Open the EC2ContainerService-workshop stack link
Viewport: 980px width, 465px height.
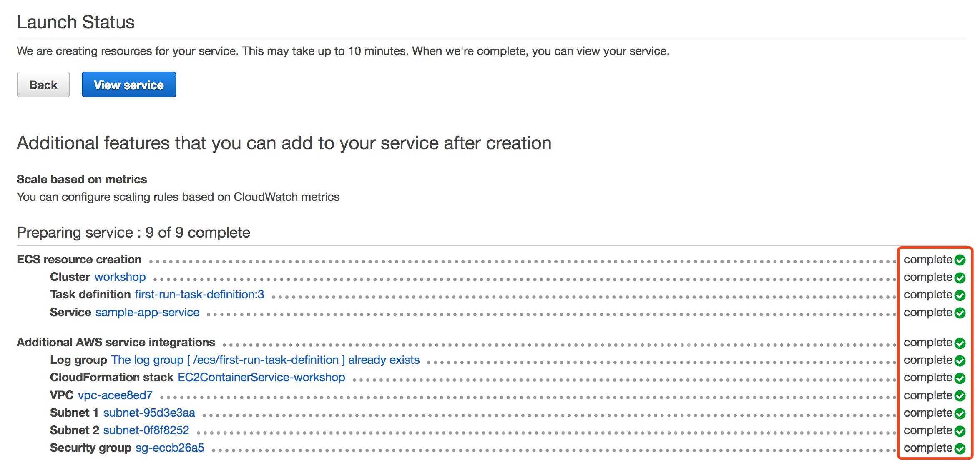[x=261, y=377]
